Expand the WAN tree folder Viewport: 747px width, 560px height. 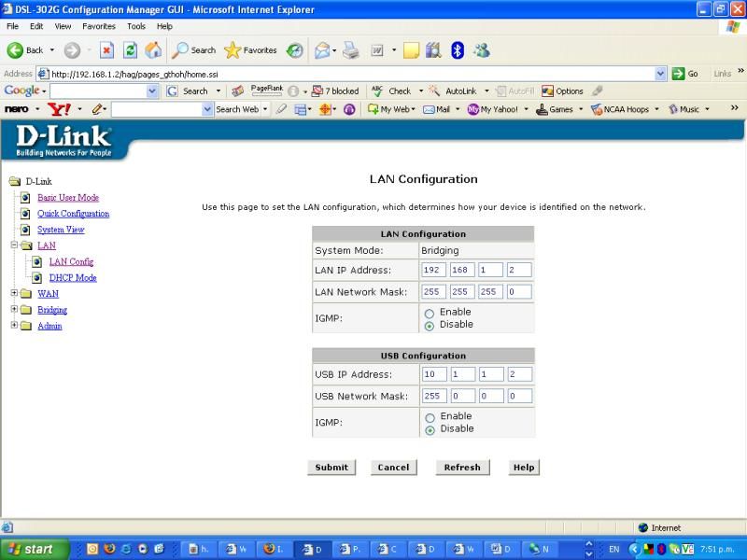click(14, 294)
